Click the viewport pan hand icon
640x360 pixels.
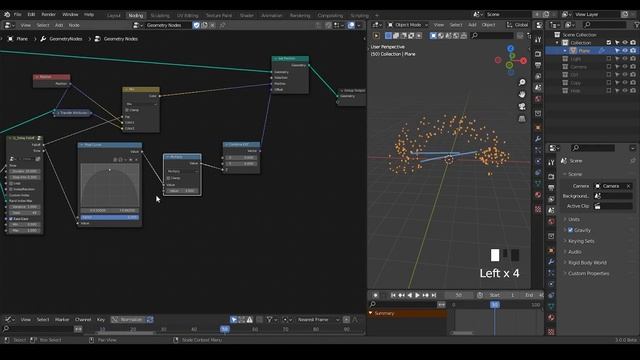[522, 95]
